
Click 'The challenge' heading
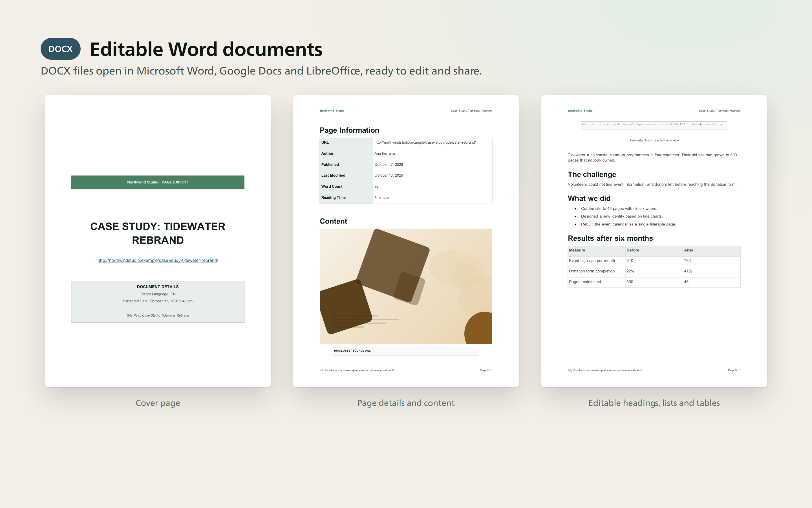coord(592,174)
